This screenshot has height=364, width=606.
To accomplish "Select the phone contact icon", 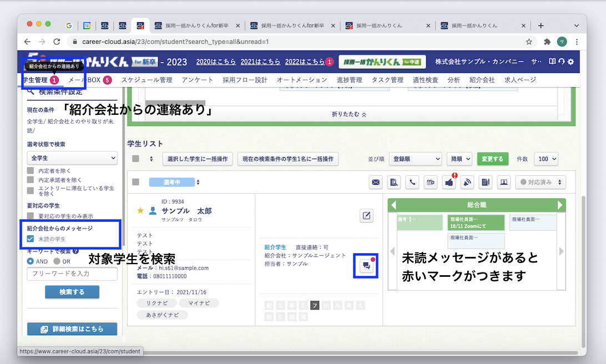I will click(x=412, y=182).
